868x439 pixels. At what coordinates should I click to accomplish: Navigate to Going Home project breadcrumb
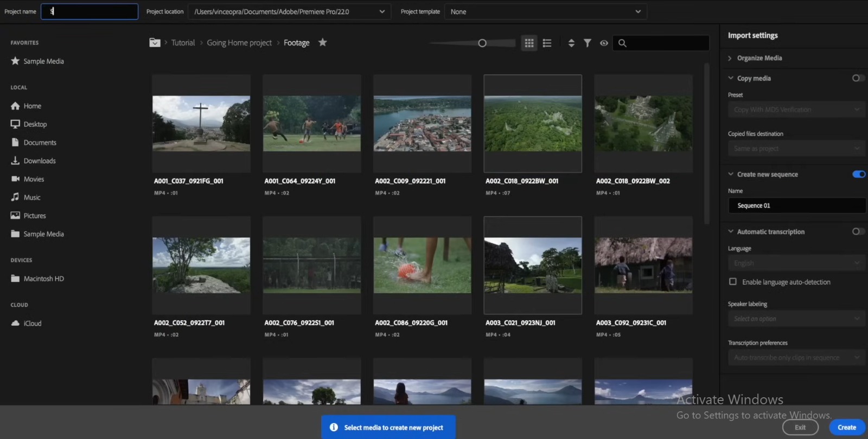point(239,43)
